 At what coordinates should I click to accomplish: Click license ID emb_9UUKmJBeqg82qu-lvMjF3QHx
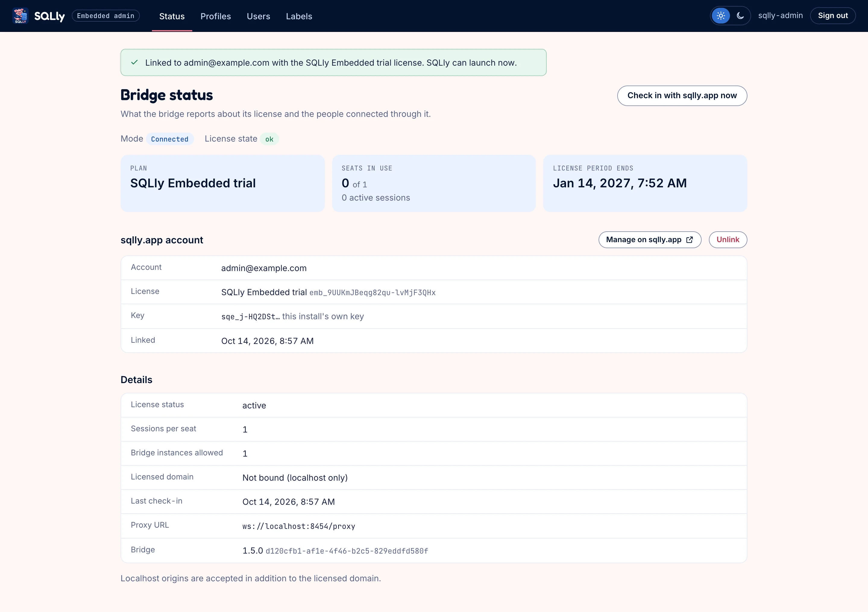pos(373,293)
